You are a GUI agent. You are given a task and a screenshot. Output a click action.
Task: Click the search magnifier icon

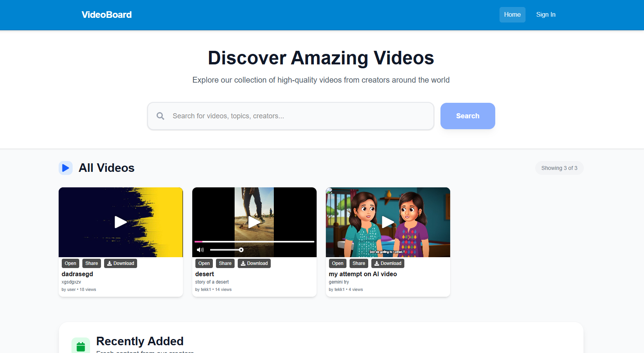pos(160,116)
